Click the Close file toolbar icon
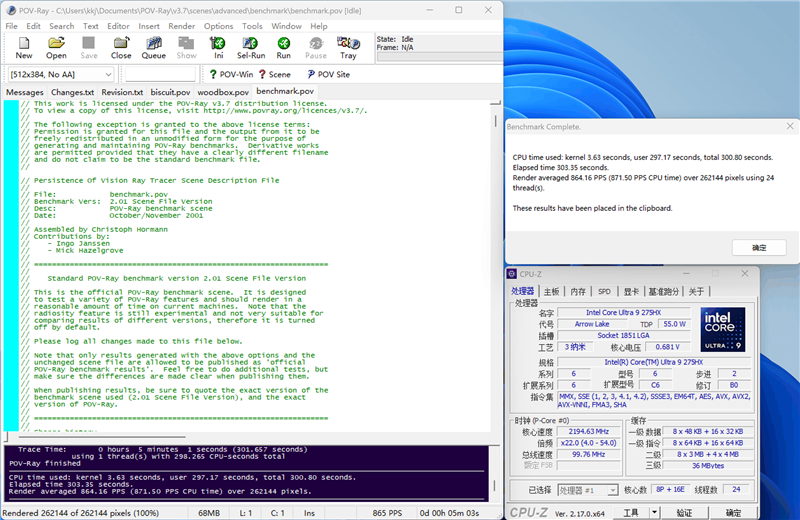The image size is (800, 520). point(121,48)
